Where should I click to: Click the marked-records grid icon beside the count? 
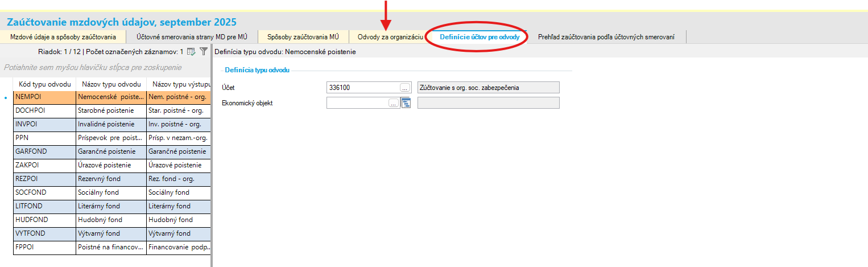192,51
